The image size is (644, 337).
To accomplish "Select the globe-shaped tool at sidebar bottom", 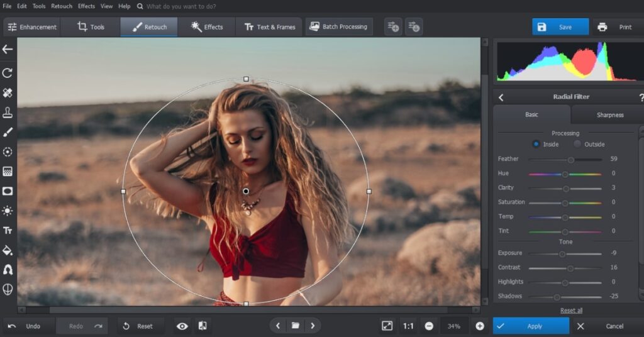I will pyautogui.click(x=8, y=289).
